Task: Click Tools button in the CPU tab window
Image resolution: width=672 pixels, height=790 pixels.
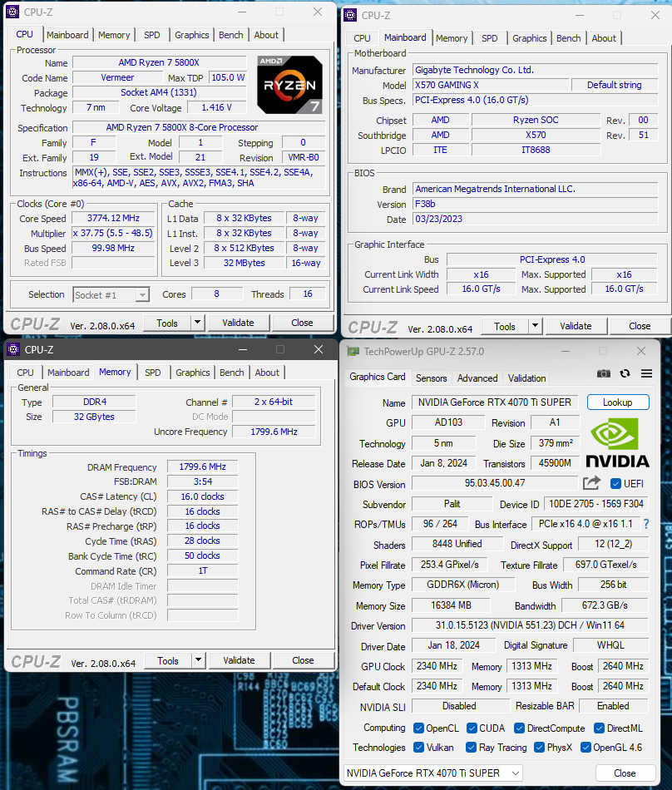Action: [166, 323]
